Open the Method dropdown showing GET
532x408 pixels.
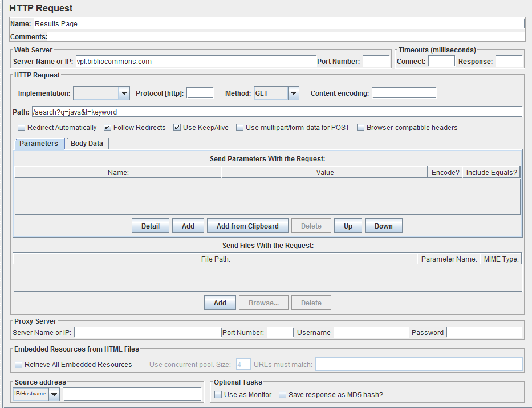click(276, 93)
